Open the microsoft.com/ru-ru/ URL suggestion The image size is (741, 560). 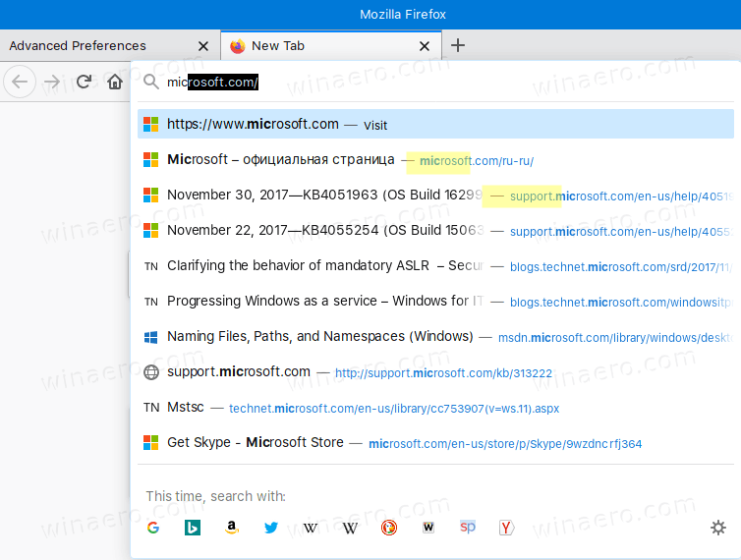point(477,161)
